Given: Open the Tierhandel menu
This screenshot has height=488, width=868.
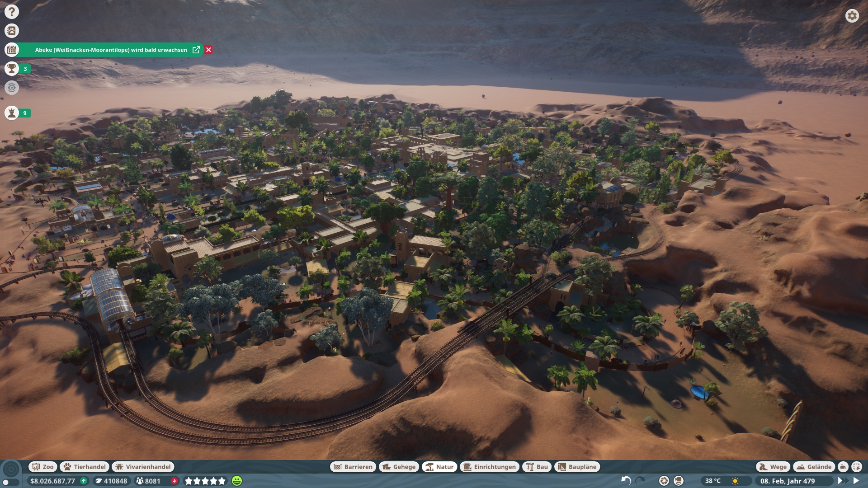Looking at the screenshot, I should pyautogui.click(x=85, y=467).
